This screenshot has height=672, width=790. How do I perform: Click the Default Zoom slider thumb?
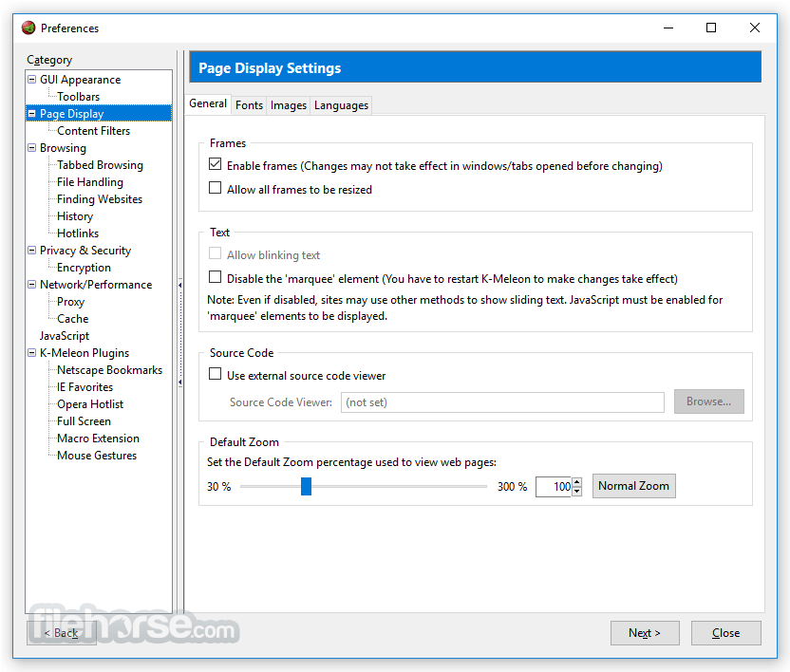click(x=307, y=487)
